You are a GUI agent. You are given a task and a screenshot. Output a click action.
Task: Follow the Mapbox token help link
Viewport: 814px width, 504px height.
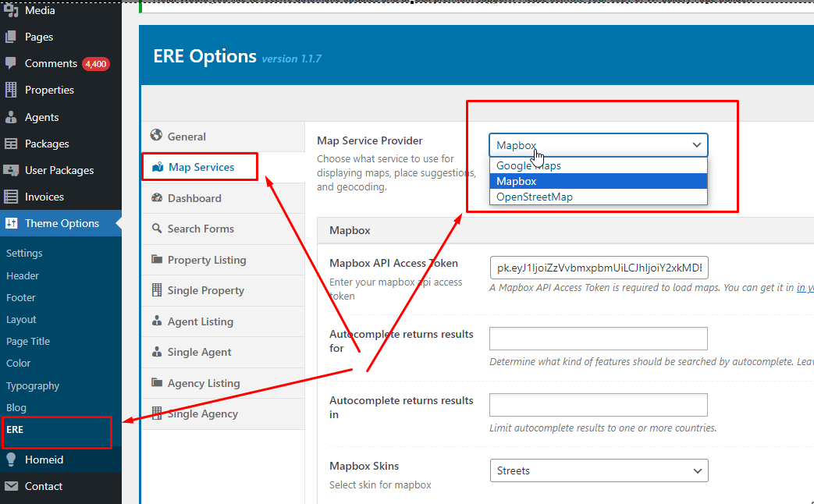[805, 288]
